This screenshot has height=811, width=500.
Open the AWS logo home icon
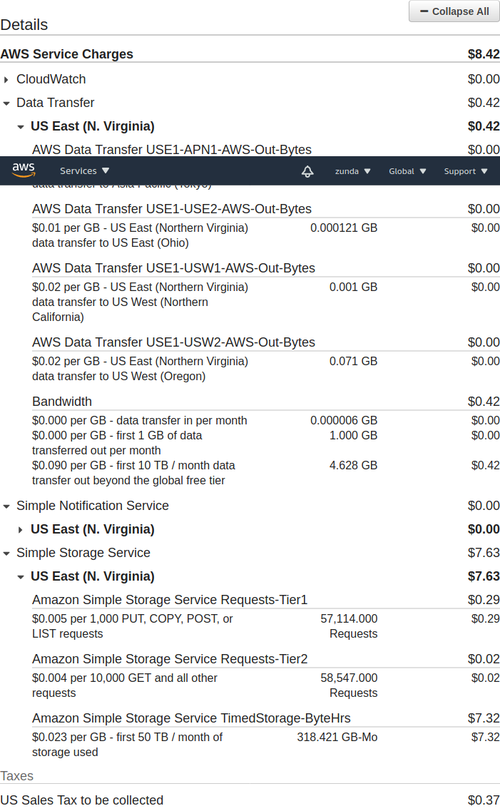23,170
